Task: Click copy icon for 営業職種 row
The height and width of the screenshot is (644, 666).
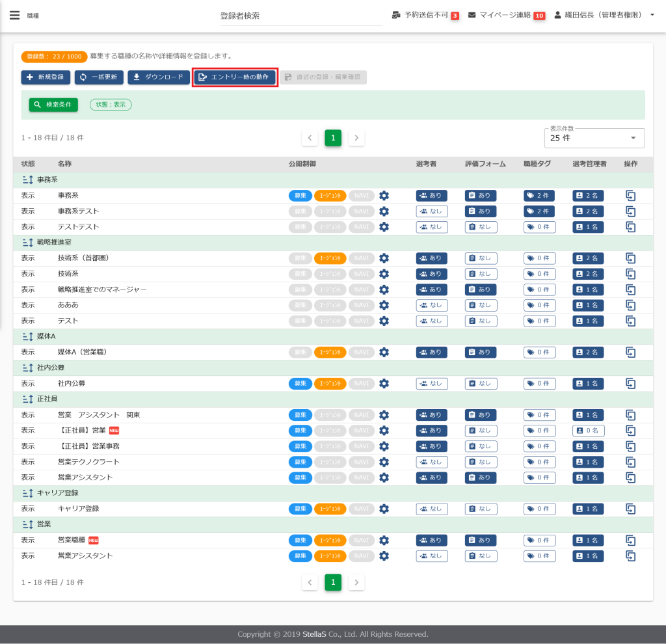Action: pos(630,541)
